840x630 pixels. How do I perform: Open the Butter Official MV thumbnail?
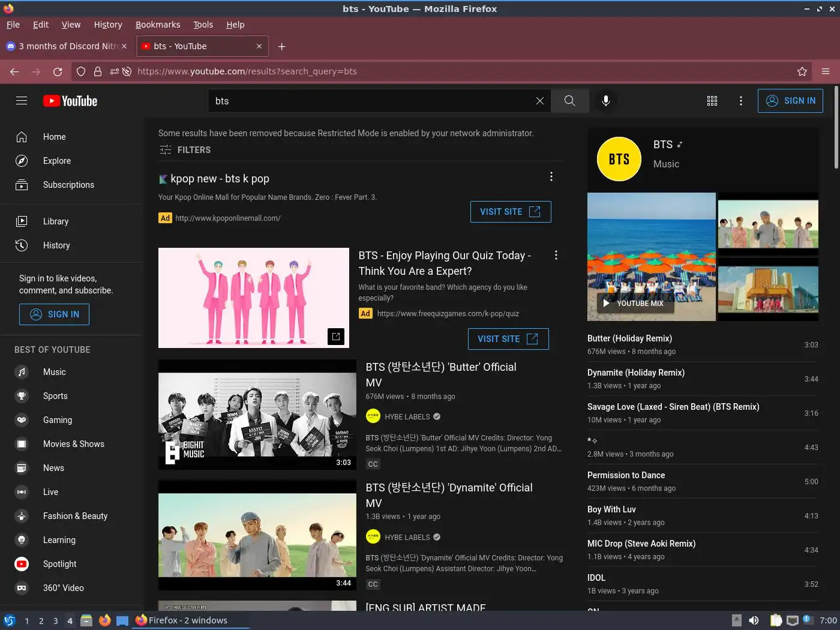click(257, 415)
